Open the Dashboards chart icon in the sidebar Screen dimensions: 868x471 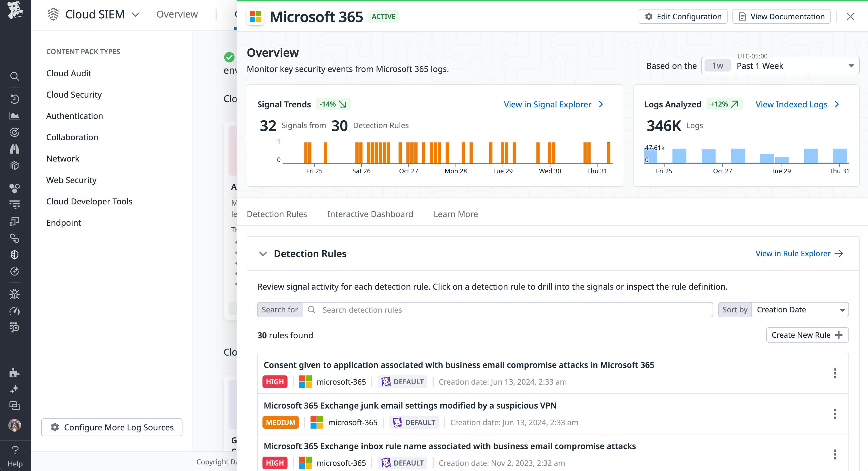click(x=15, y=115)
